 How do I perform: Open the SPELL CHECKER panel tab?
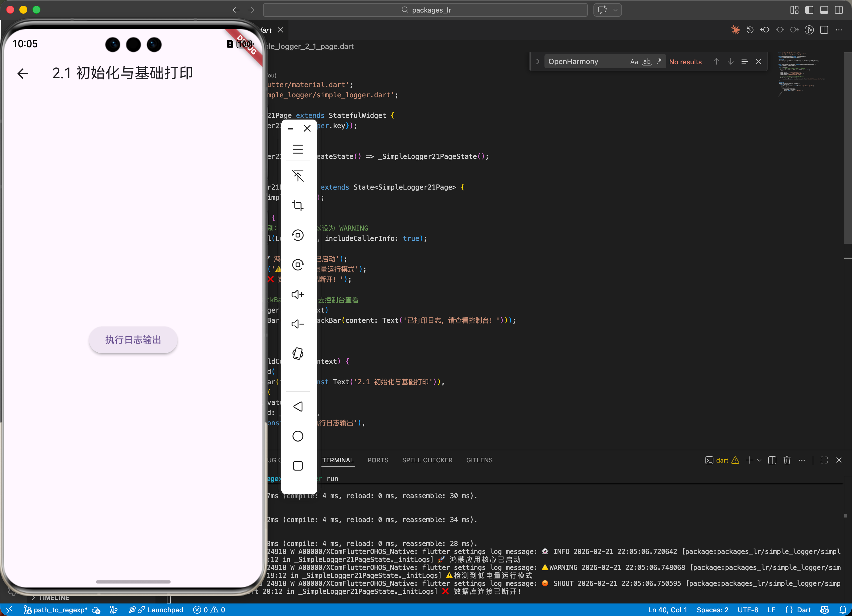click(427, 460)
